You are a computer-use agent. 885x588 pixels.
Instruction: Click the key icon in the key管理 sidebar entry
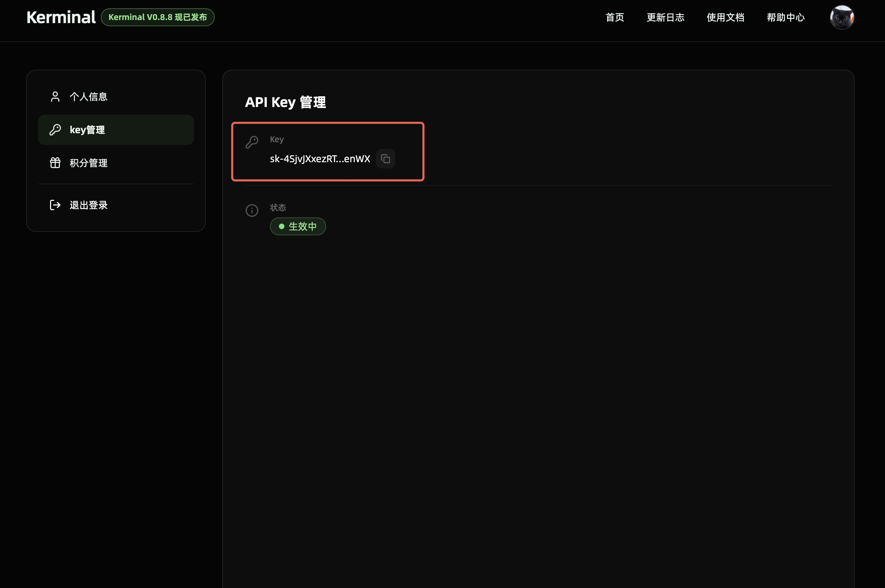tap(56, 129)
